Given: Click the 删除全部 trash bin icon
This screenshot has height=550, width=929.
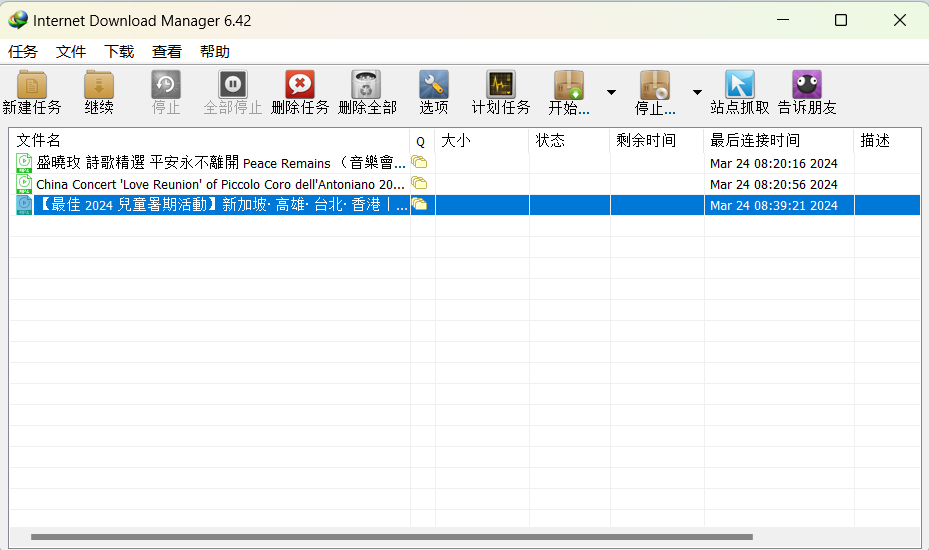Looking at the screenshot, I should [x=367, y=85].
